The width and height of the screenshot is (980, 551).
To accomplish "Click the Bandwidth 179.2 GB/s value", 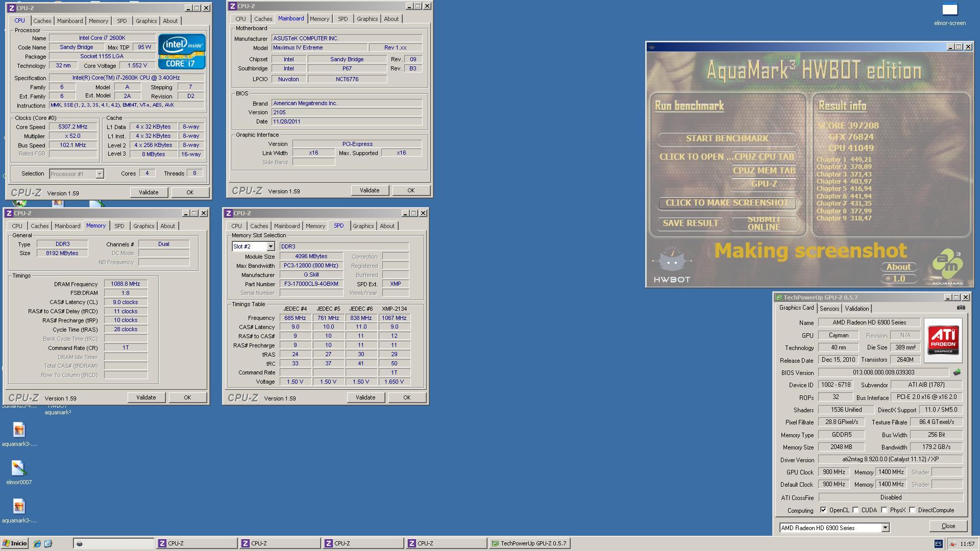I will point(936,447).
